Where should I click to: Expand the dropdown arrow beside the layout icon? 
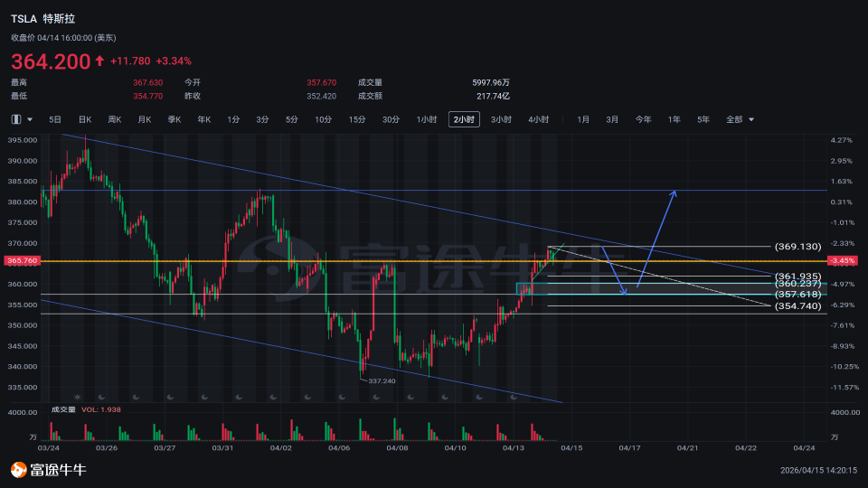(30, 119)
